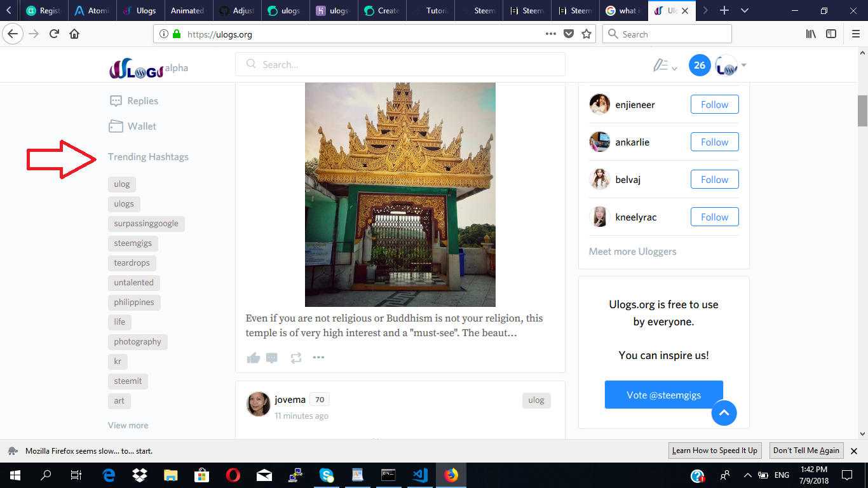The height and width of the screenshot is (488, 868).
Task: Open comments using the speech bubble icon
Action: (272, 357)
